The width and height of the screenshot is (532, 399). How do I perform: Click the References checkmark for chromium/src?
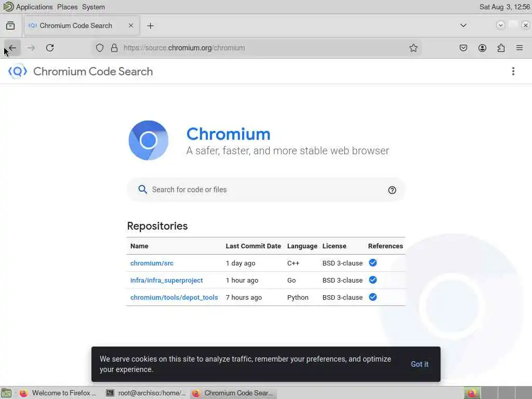point(373,262)
